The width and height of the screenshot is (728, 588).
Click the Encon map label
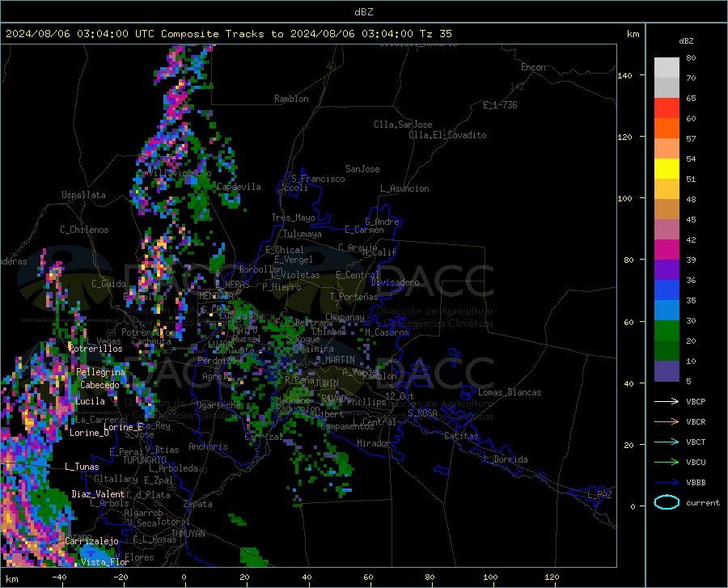[533, 67]
